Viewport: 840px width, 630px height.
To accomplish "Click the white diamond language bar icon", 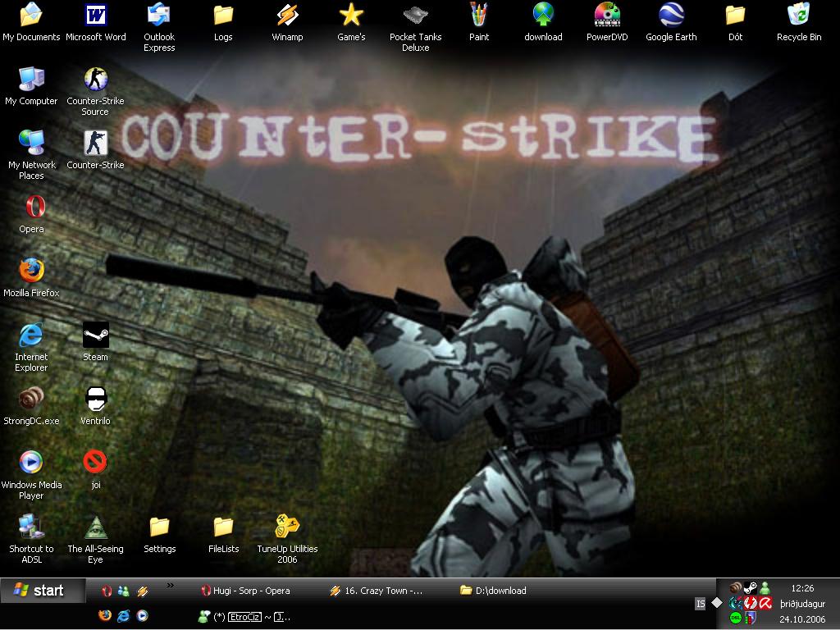I will (x=717, y=603).
